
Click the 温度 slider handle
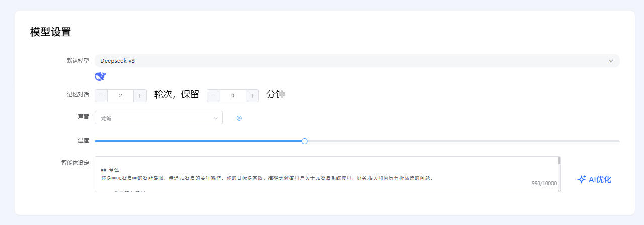(304, 141)
